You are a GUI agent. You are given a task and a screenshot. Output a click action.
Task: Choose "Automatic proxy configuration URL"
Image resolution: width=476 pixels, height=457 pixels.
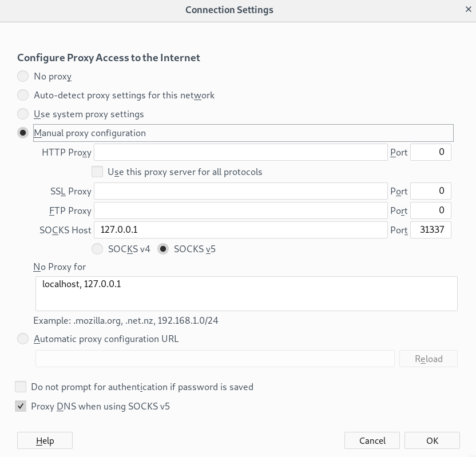click(23, 339)
